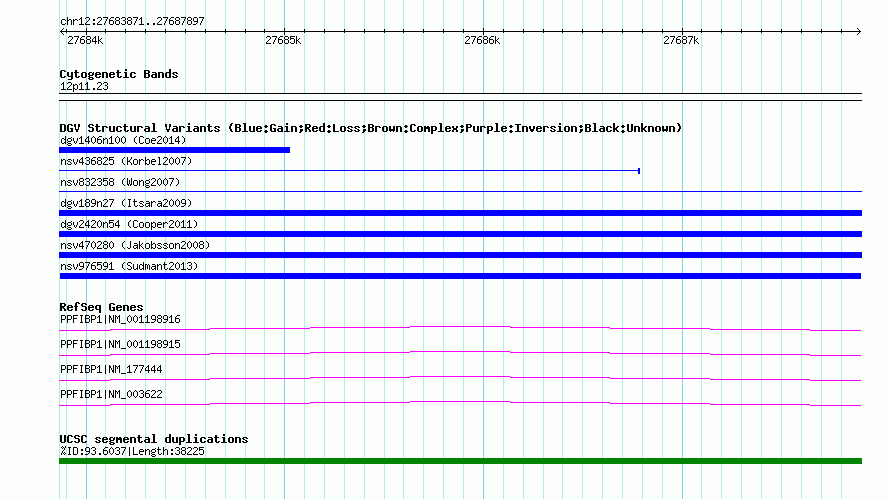Click the DGV Structural Variants track title
This screenshot has height=499, width=890.
(371, 128)
